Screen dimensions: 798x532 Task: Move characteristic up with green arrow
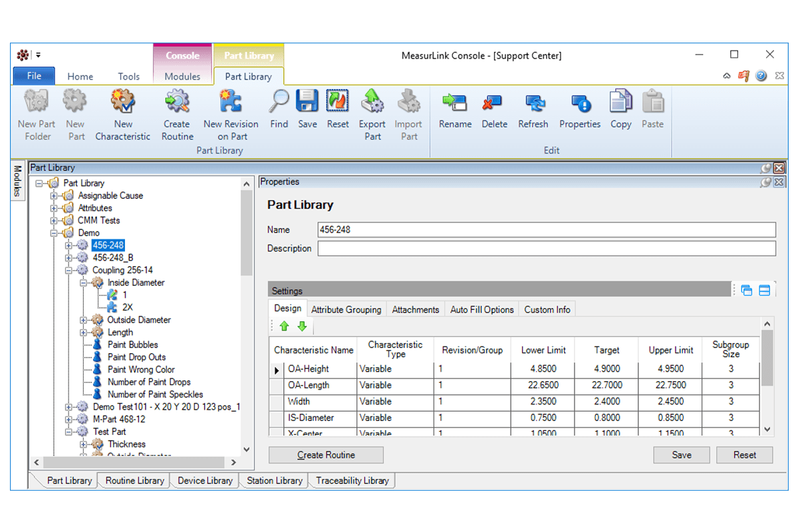[x=285, y=327]
